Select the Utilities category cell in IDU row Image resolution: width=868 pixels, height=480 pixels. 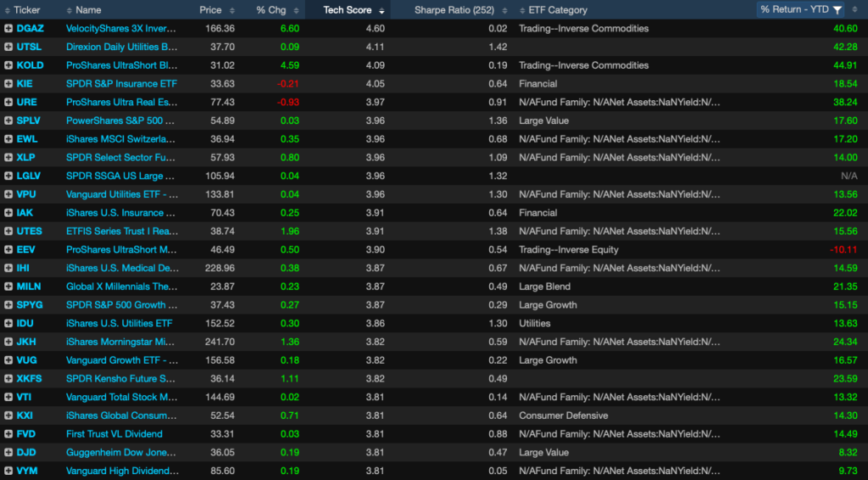[534, 323]
